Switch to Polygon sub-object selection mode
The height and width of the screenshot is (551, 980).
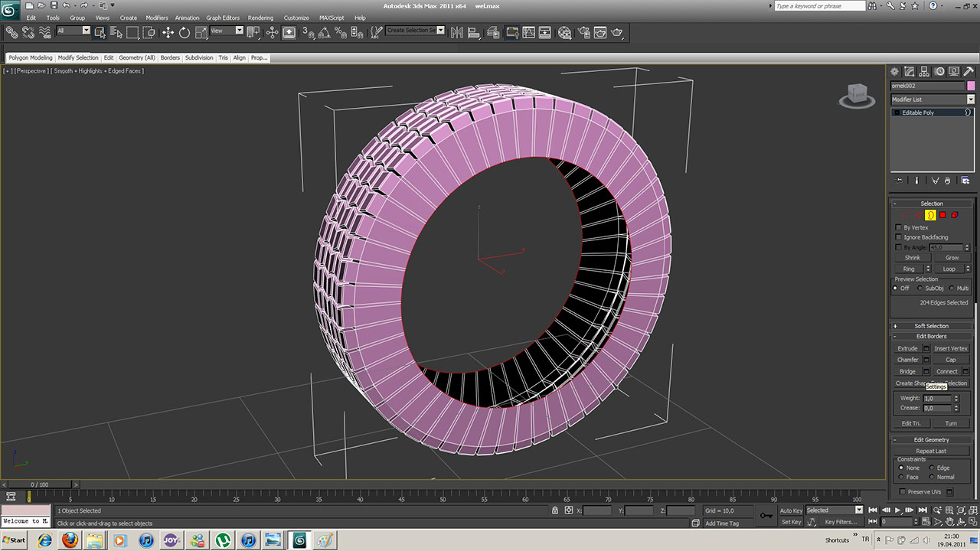943,215
